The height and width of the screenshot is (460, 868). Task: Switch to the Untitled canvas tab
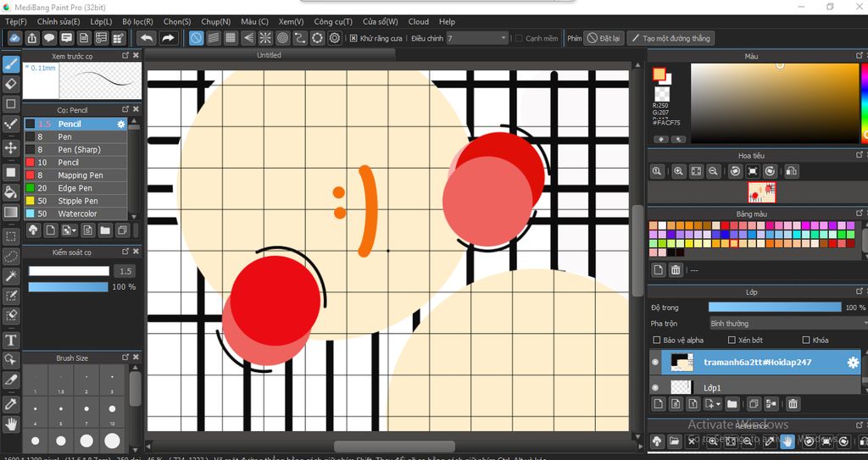(x=269, y=55)
